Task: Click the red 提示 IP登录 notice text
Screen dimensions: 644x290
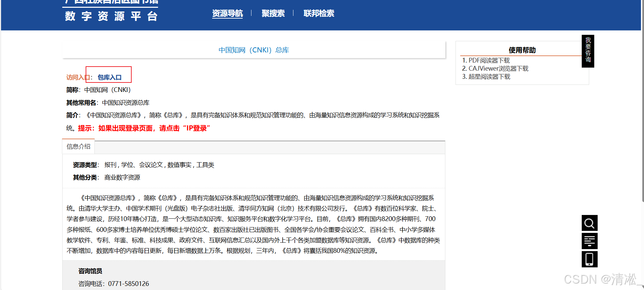Action: click(144, 128)
